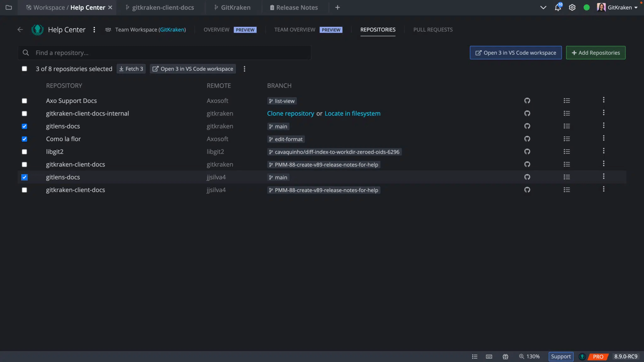
Task: Click the GitKraken keif icon near PRO badge
Action: 582,356
